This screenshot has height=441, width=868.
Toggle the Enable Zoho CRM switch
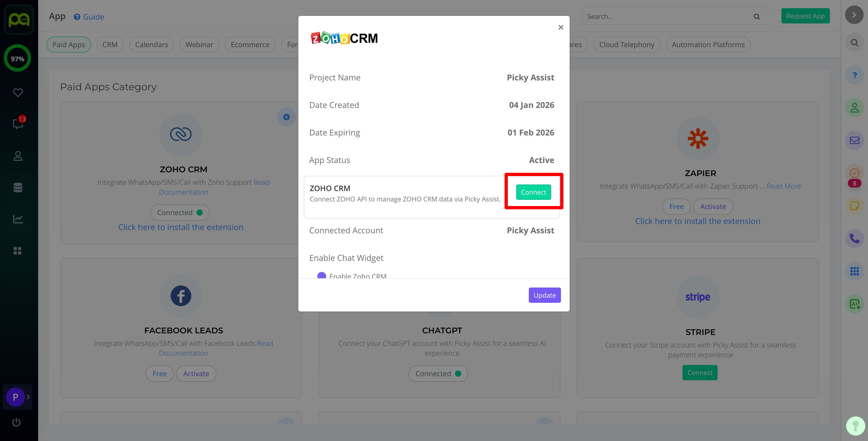coord(322,276)
